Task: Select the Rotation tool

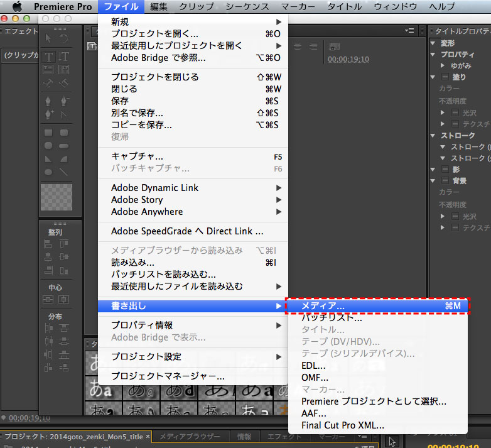Action: 63,38
